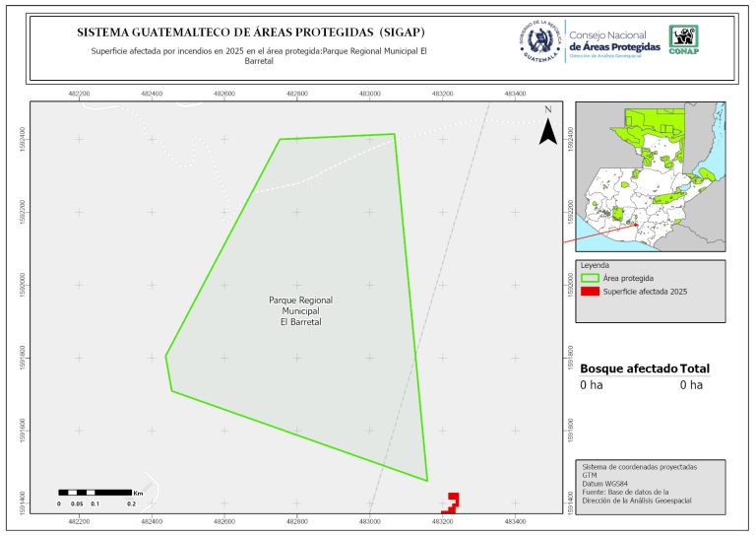Viewport: 756px width, 535px height.
Task: Click the Superficie afectada 2025 legend text
Action: [x=647, y=292]
